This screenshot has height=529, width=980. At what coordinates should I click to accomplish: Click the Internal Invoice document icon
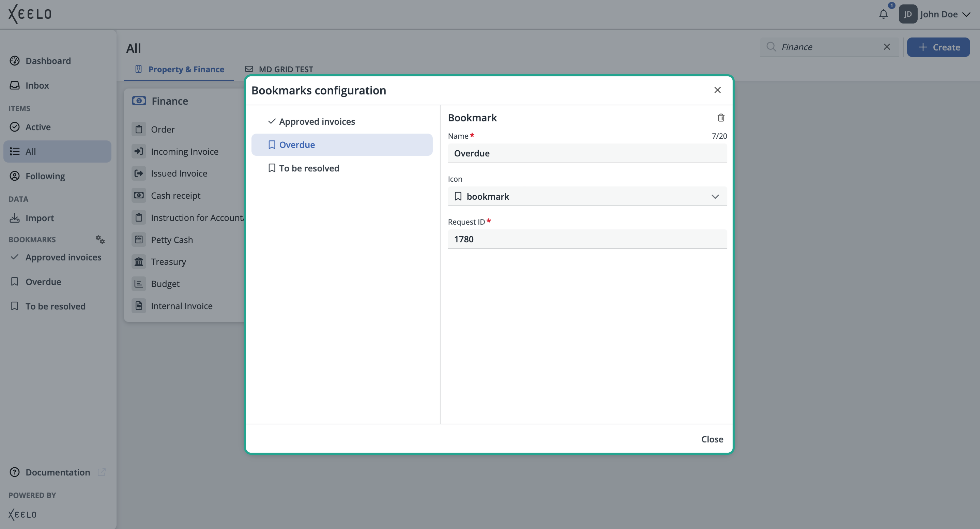(139, 306)
